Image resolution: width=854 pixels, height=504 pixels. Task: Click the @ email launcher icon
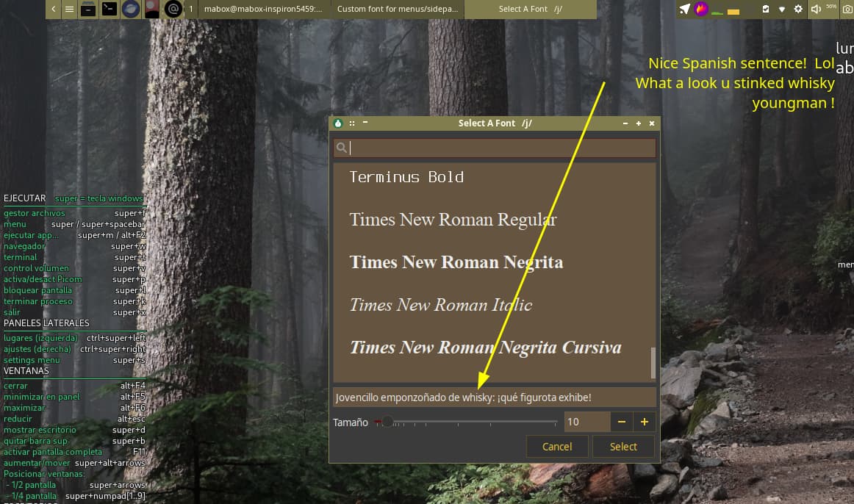pos(173,10)
